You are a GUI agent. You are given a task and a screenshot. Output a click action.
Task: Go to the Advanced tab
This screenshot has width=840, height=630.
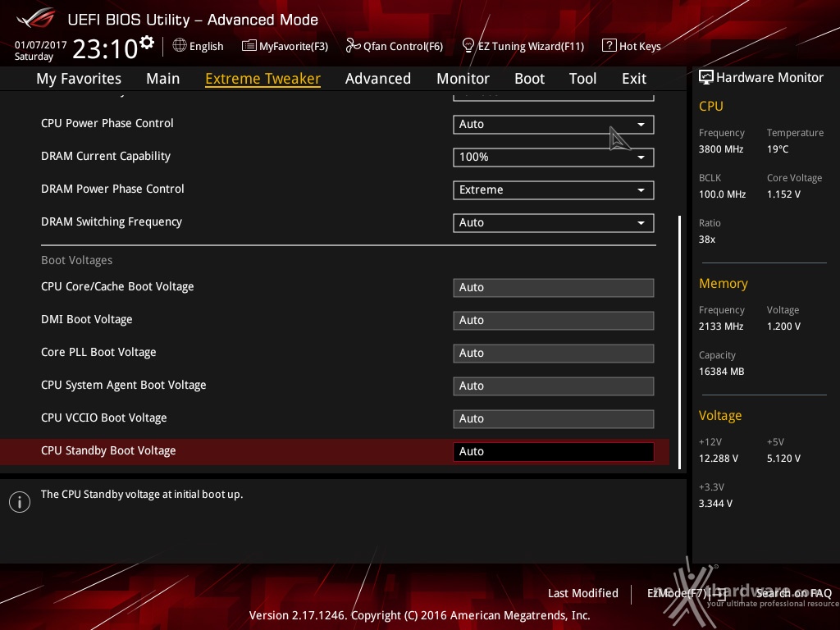tap(378, 79)
